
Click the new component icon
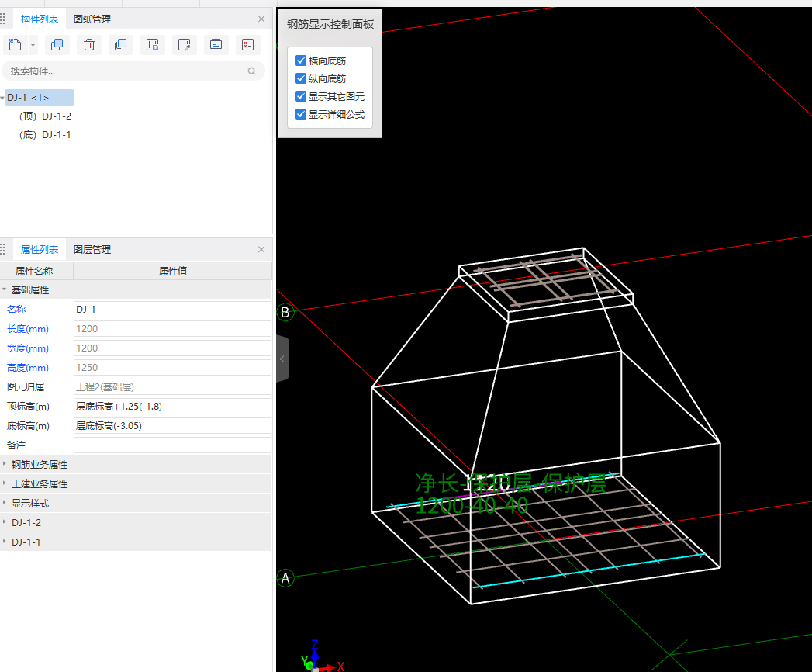(15, 45)
